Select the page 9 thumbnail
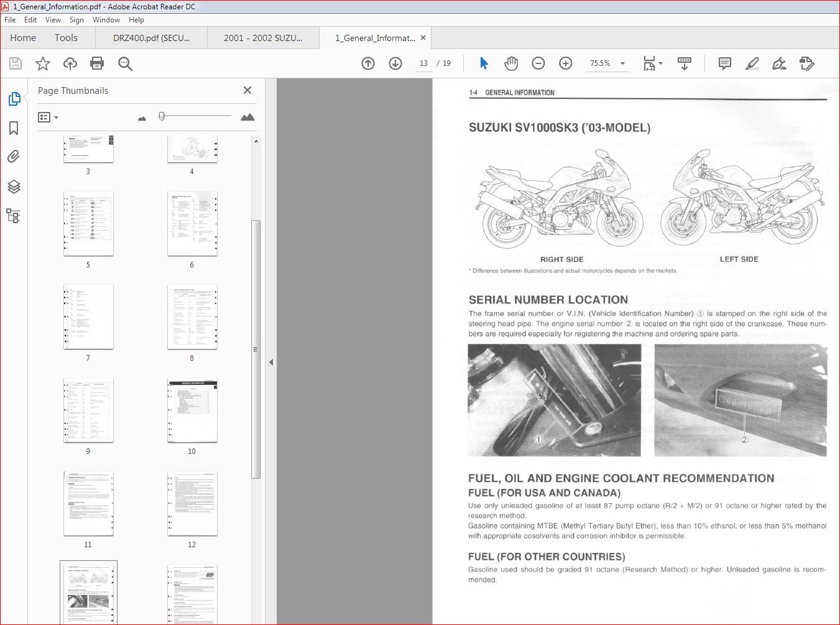This screenshot has width=840, height=625. pos(88,410)
